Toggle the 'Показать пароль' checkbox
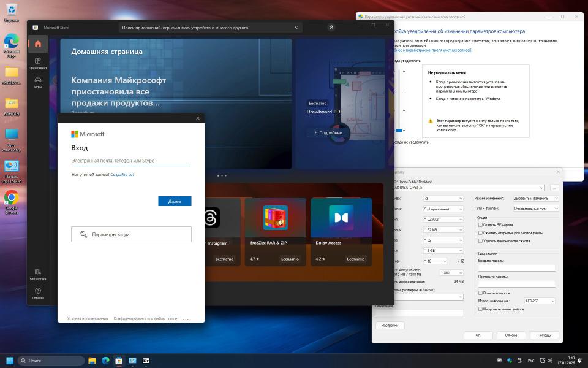Screen dimensions: 588x368 pyautogui.click(x=480, y=293)
